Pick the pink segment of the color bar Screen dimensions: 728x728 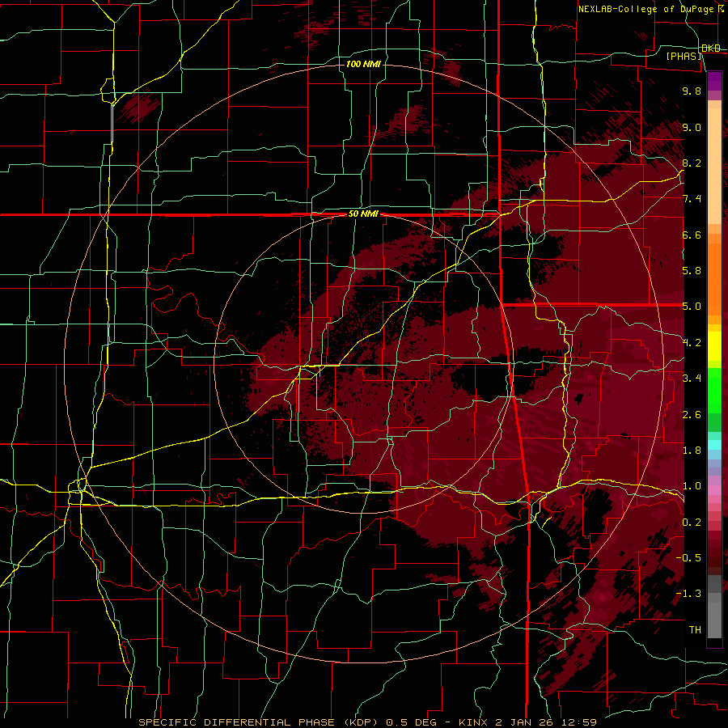pos(714,489)
